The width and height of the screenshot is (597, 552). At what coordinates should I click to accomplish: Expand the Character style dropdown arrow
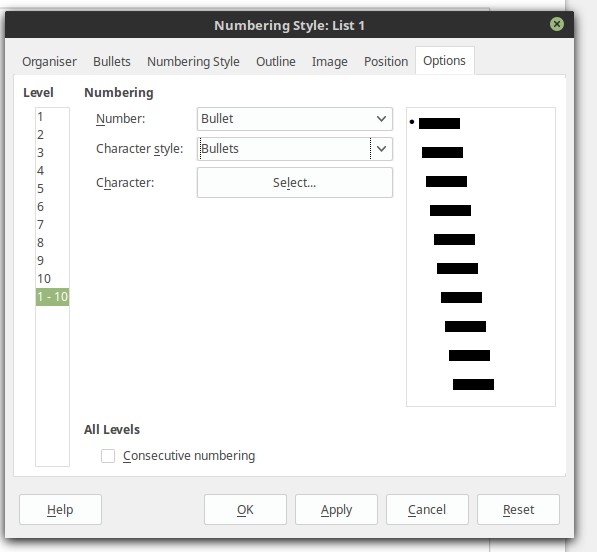(x=382, y=148)
